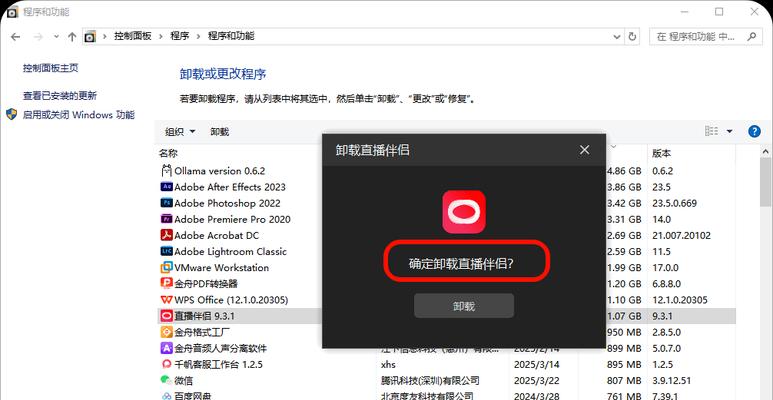
Task: Click the publisher 腾讯科技(深圳)有限公司
Action: click(430, 381)
